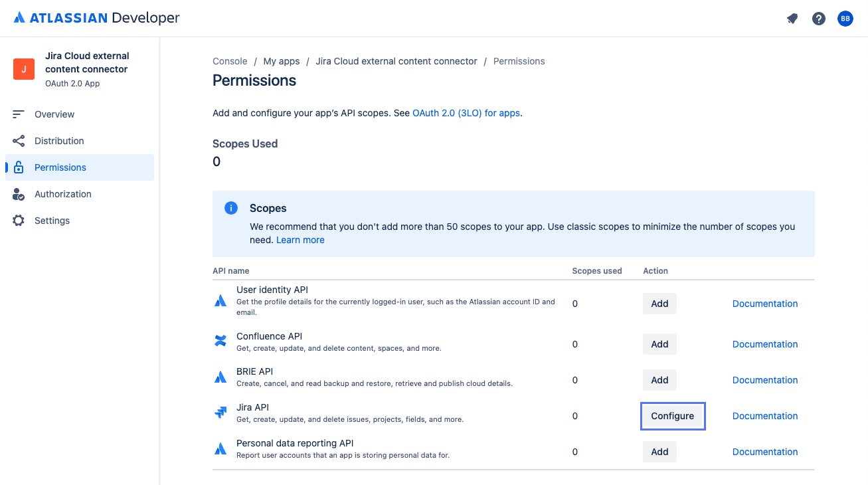Add the User identity API
This screenshot has height=485, width=868.
tap(659, 304)
